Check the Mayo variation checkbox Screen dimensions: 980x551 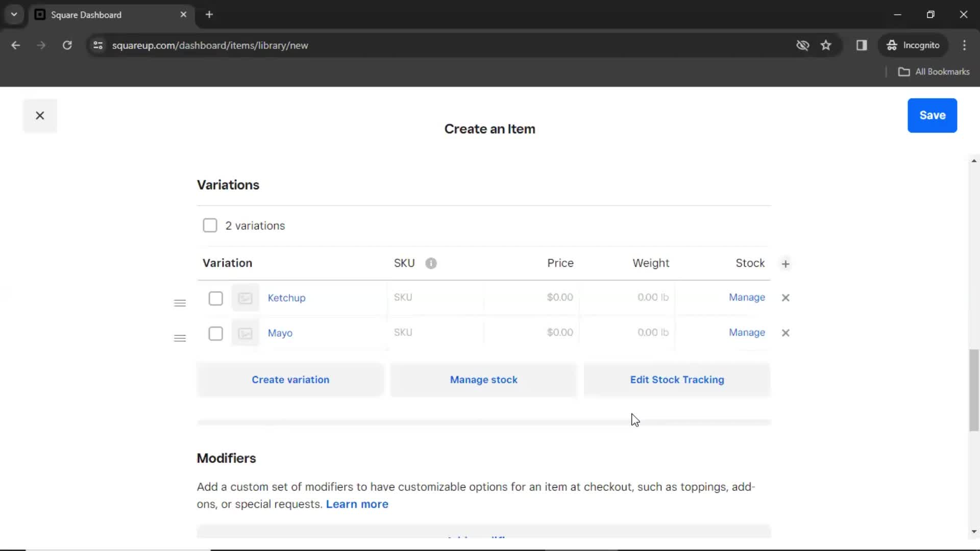coord(215,333)
